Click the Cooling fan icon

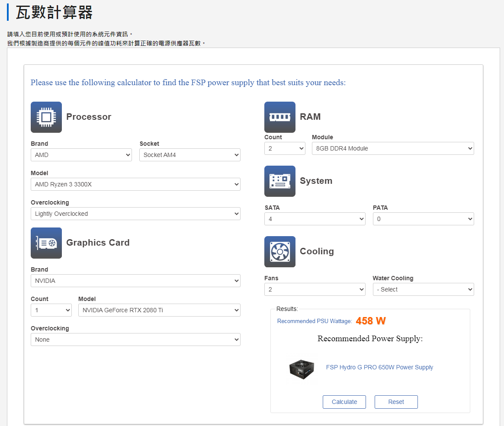pos(279,252)
